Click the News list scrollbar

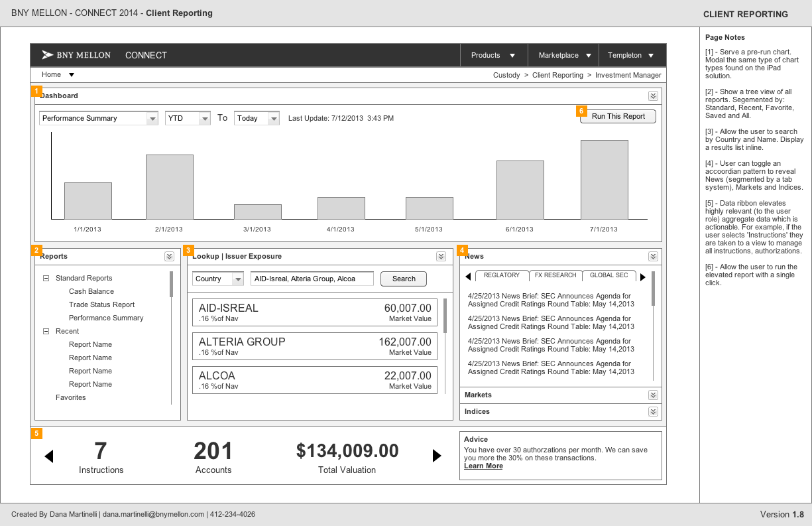(x=653, y=289)
